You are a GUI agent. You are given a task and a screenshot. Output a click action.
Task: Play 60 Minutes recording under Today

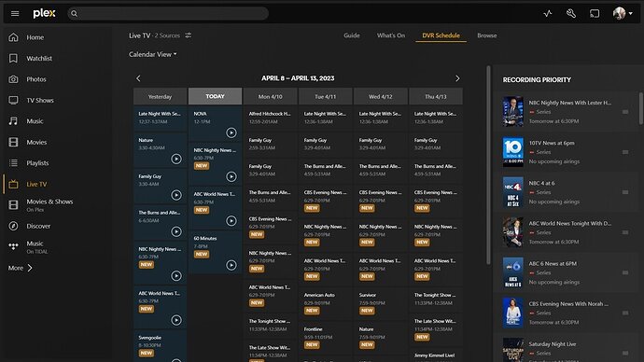[x=231, y=265]
